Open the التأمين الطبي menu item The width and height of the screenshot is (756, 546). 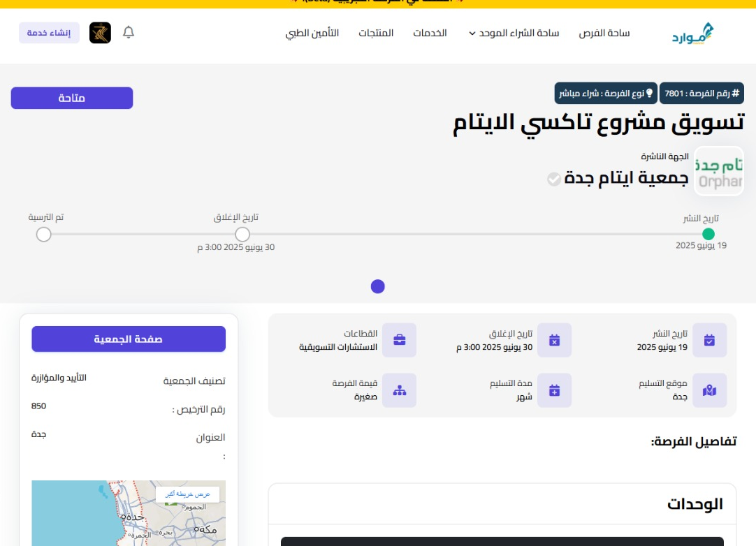(312, 34)
